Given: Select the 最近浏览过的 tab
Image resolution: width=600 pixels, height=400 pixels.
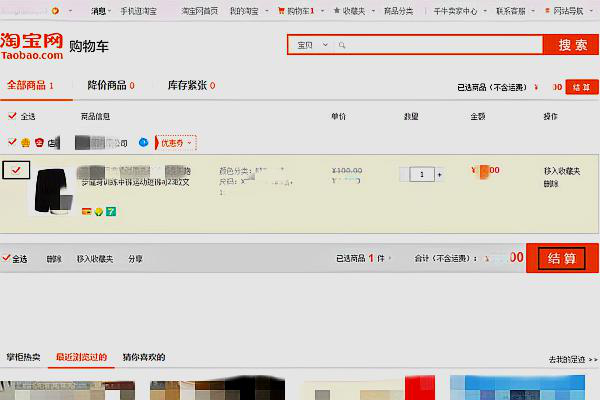Looking at the screenshot, I should pos(81,357).
